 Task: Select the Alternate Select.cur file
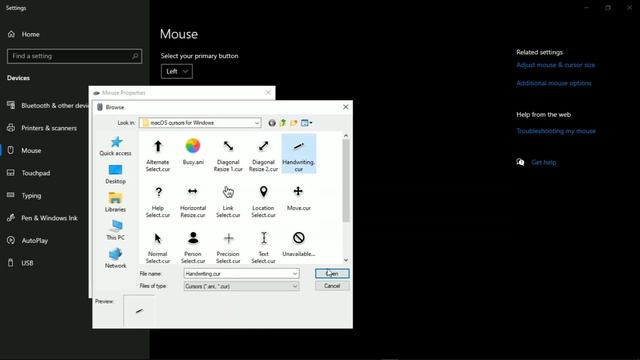click(x=158, y=156)
